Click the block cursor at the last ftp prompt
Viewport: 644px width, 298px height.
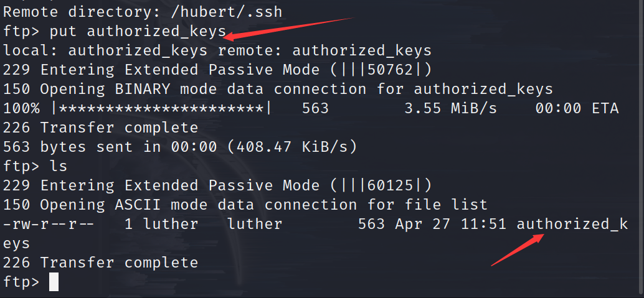point(54,282)
